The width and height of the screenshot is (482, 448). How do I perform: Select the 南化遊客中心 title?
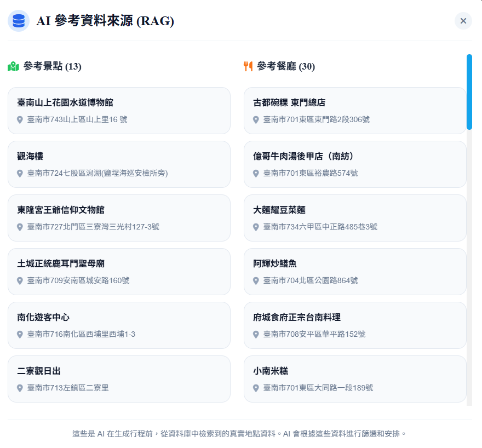click(x=43, y=317)
